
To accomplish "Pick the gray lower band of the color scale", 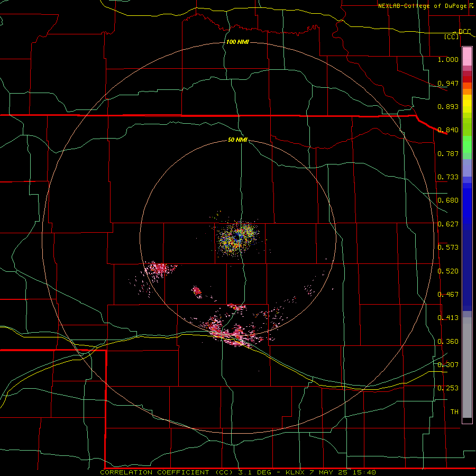I will coord(467,368).
